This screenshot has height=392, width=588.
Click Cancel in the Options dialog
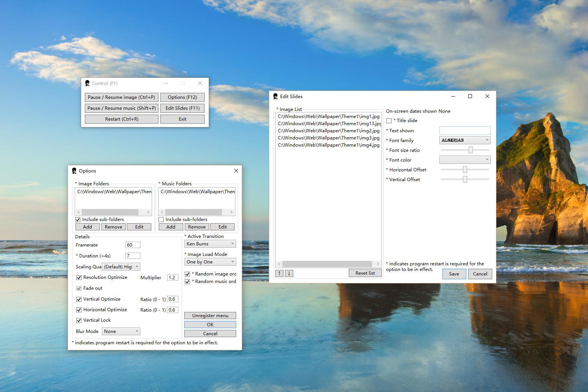point(210,334)
